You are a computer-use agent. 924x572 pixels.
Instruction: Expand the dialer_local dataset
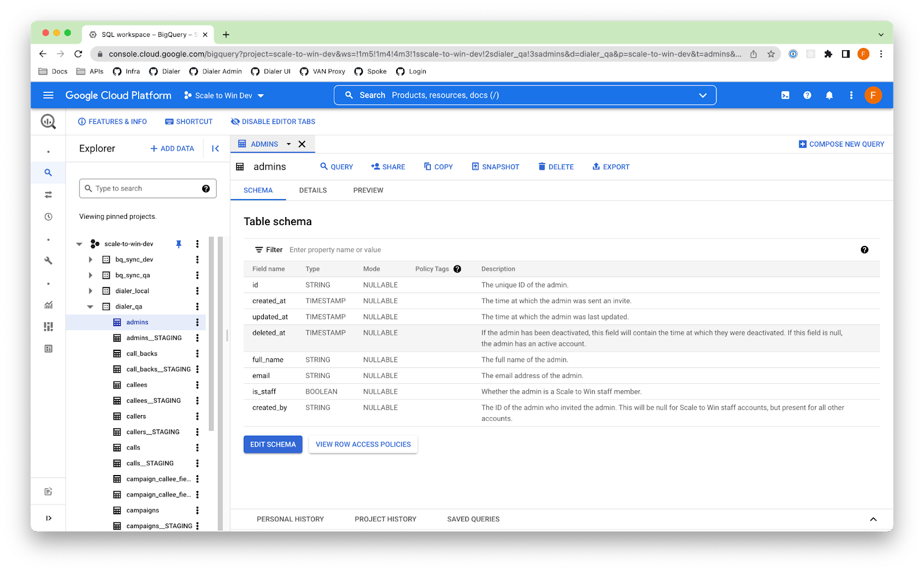coord(91,291)
